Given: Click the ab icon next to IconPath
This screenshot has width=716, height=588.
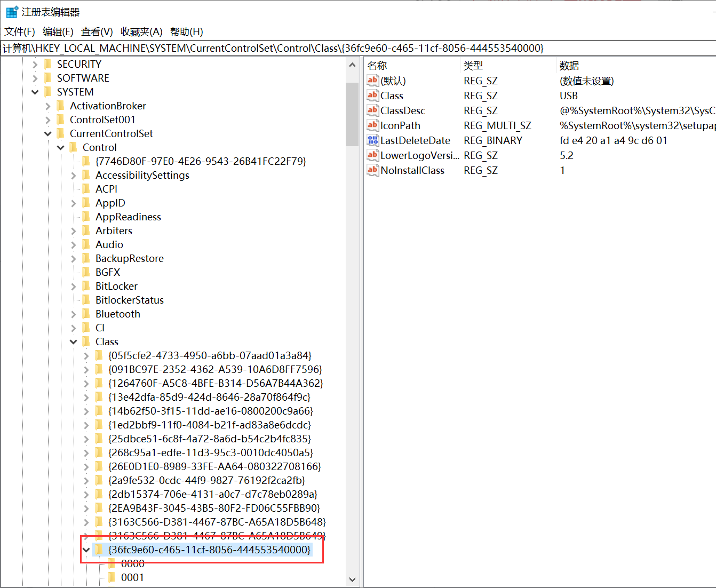Looking at the screenshot, I should click(x=372, y=125).
